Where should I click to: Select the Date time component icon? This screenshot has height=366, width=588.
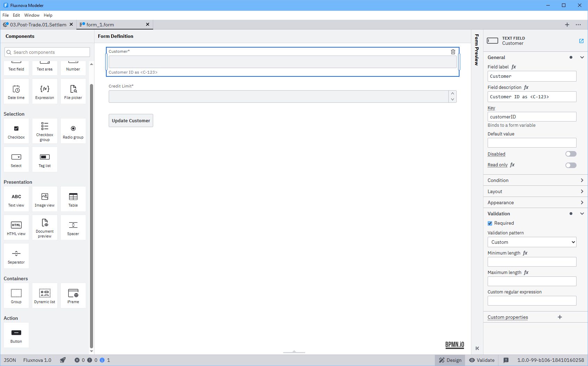[x=16, y=91]
